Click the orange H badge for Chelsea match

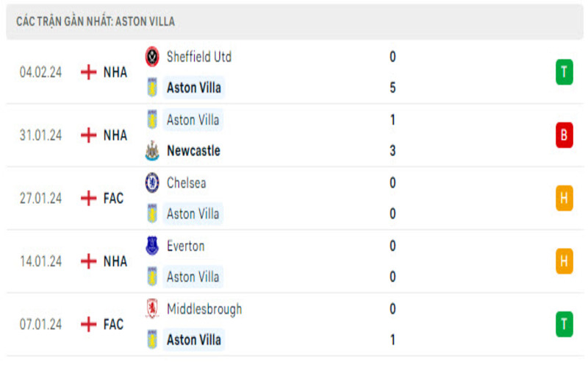click(564, 198)
